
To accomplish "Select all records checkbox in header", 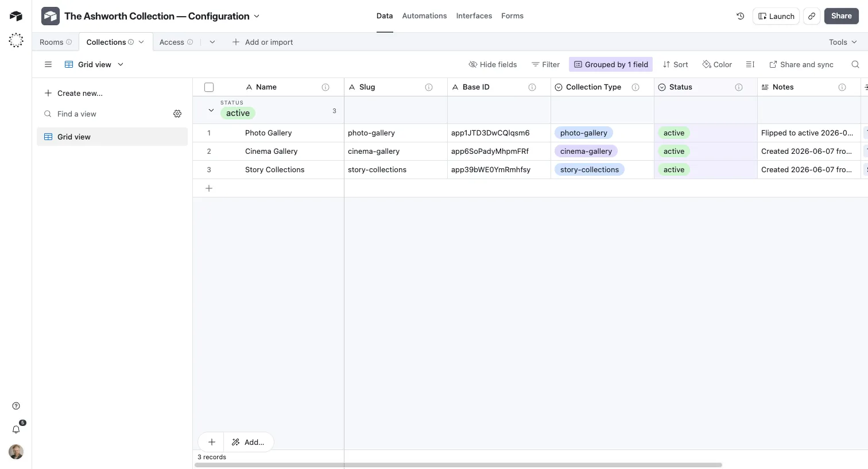I will coord(209,87).
